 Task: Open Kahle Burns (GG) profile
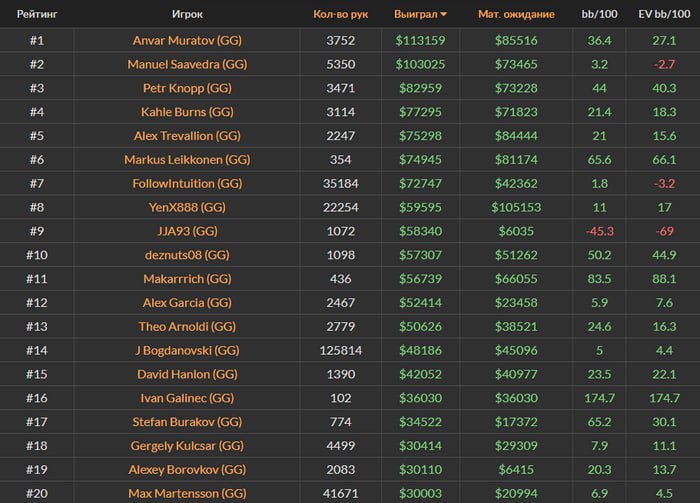[188, 112]
